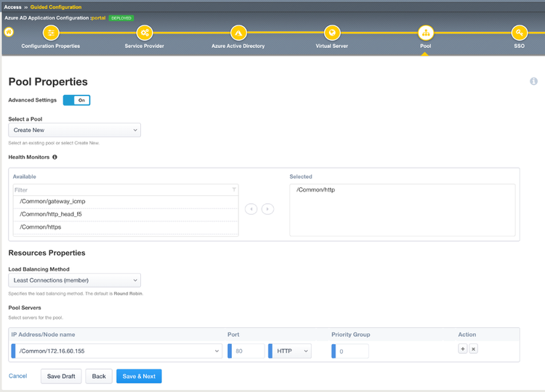Open the Select a Pool dropdown
The width and height of the screenshot is (545, 392).
click(x=74, y=130)
